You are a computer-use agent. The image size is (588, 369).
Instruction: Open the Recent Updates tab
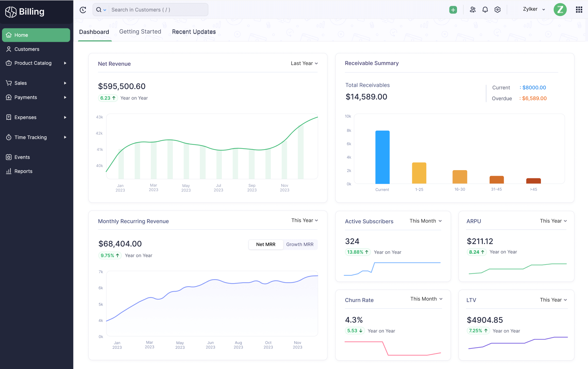194,32
